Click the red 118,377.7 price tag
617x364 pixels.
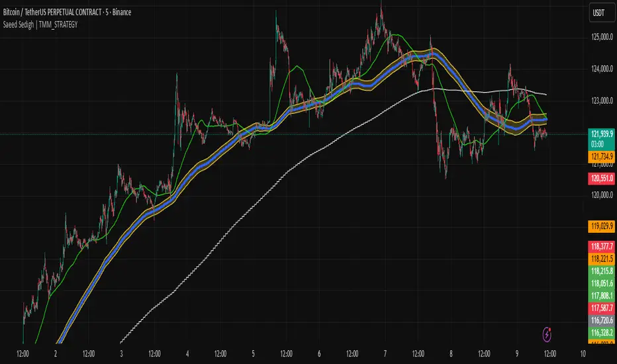point(602,246)
